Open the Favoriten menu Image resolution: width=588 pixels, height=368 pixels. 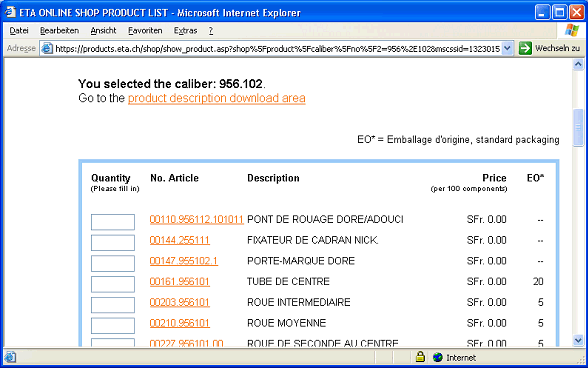click(145, 31)
